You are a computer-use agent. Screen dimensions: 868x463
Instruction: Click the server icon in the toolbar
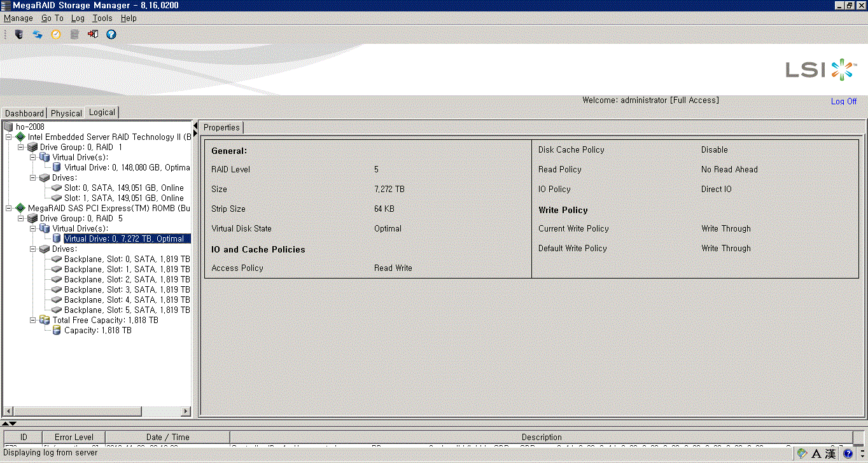(19, 34)
